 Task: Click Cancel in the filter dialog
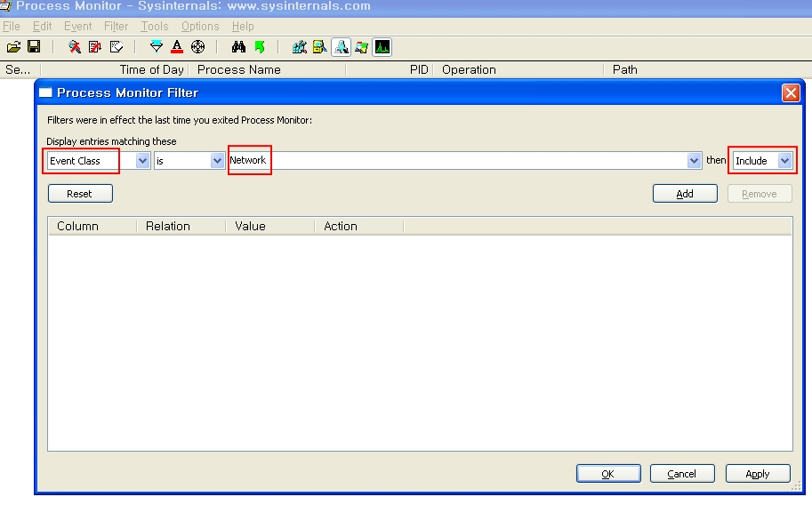coord(682,474)
